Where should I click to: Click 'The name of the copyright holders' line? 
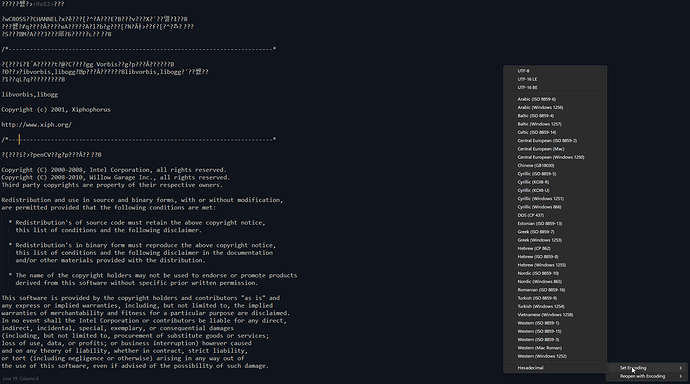coord(153,276)
